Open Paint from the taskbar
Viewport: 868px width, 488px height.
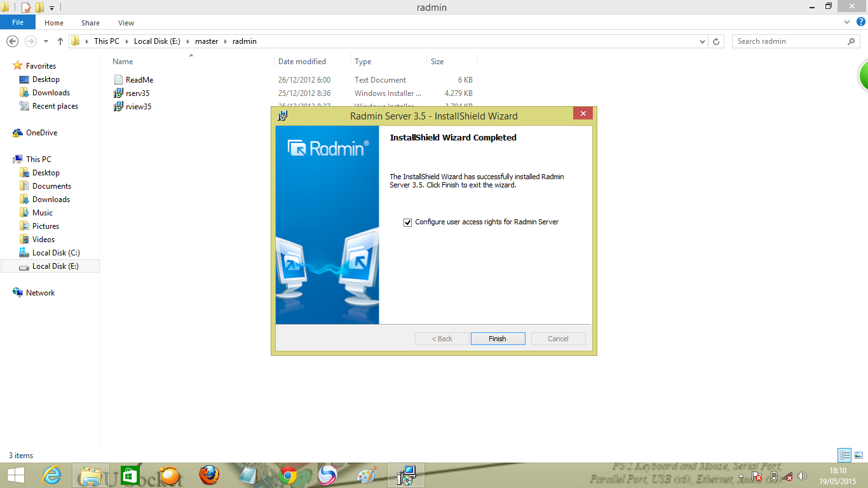[367, 475]
